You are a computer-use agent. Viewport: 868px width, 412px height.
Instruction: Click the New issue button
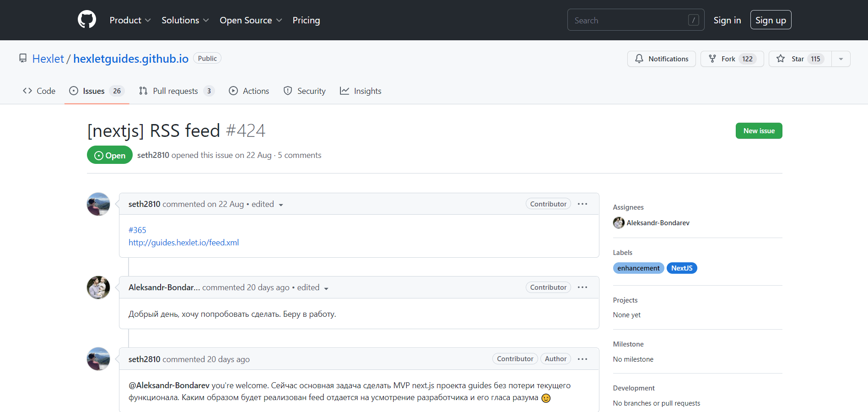pyautogui.click(x=759, y=131)
